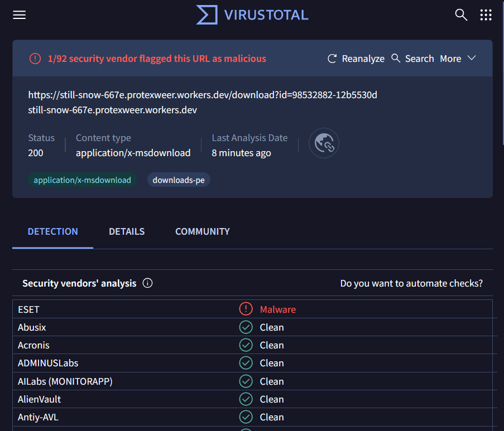Image resolution: width=504 pixels, height=431 pixels.
Task: Switch to the DETECTION tab
Action: [x=52, y=231]
